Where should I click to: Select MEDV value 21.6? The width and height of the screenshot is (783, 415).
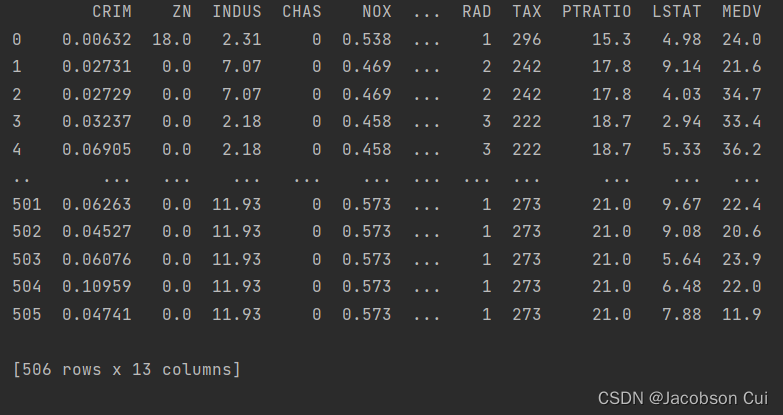click(x=741, y=67)
